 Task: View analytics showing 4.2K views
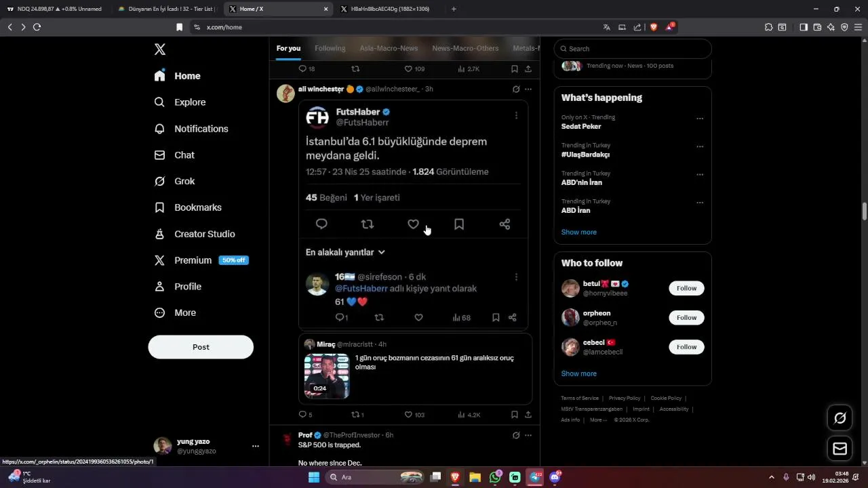[469, 415]
